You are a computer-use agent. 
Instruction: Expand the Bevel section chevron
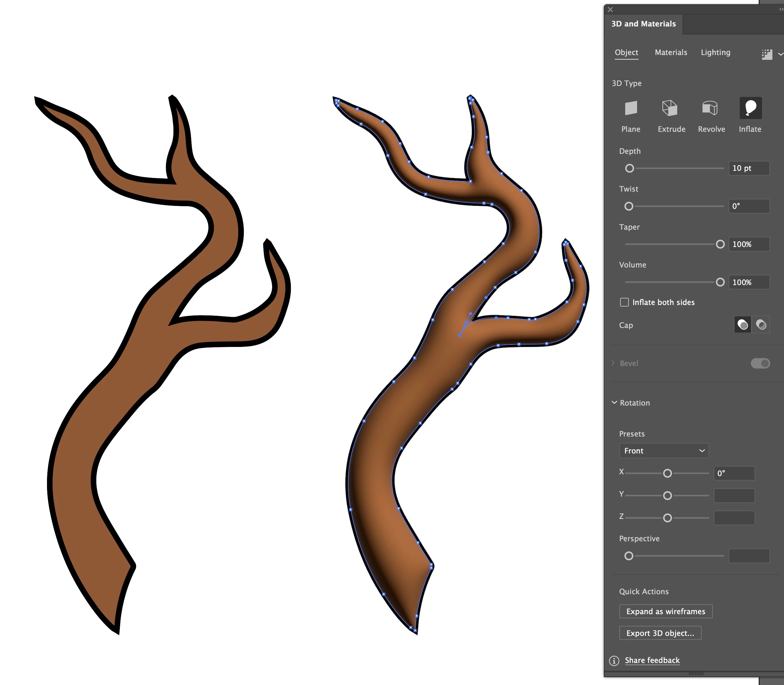pyautogui.click(x=613, y=363)
